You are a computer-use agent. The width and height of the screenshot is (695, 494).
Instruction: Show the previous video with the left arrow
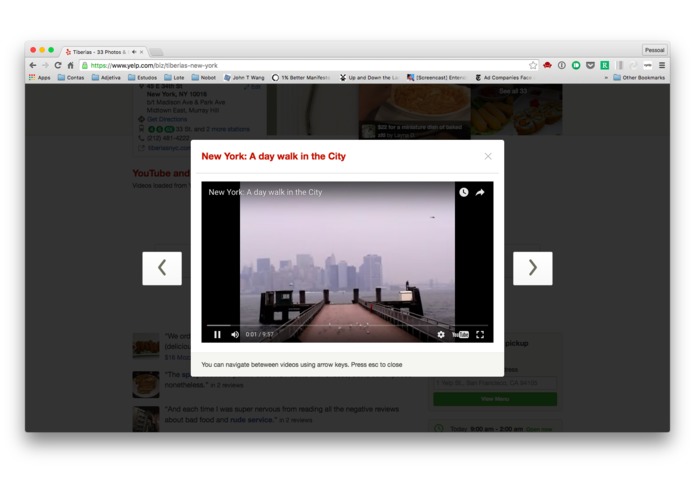pos(162,268)
